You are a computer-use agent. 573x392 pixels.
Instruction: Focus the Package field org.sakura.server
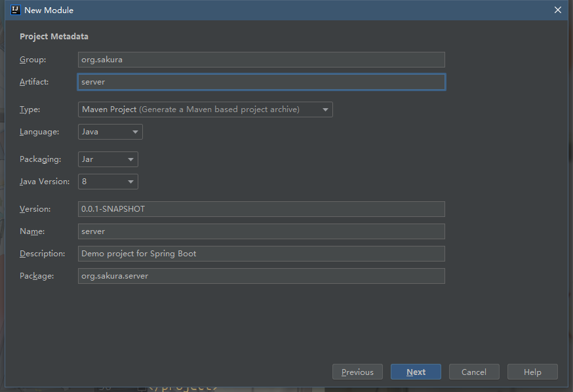tap(261, 276)
